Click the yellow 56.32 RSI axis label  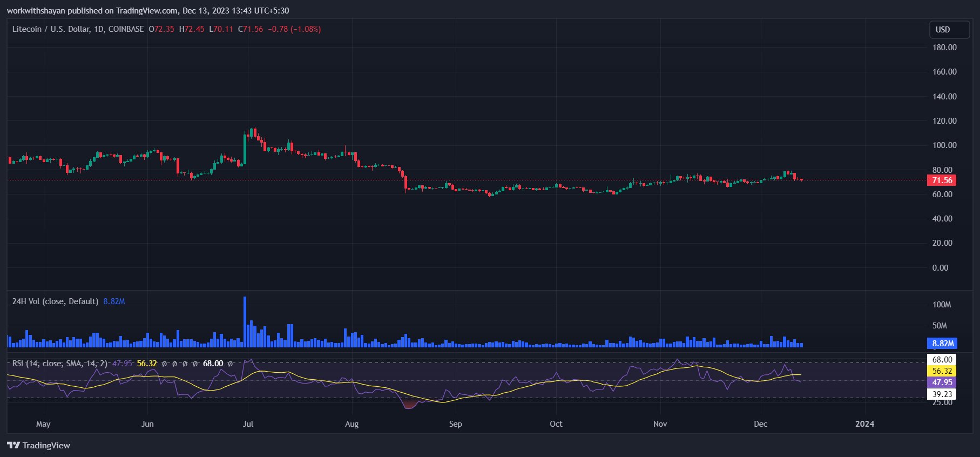click(942, 371)
